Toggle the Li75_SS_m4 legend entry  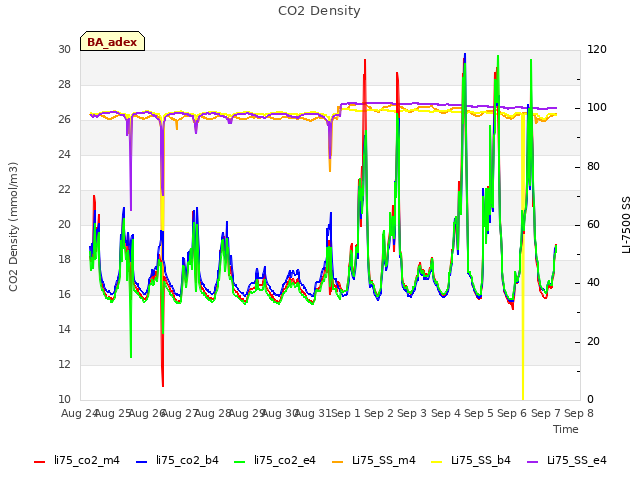(373, 460)
